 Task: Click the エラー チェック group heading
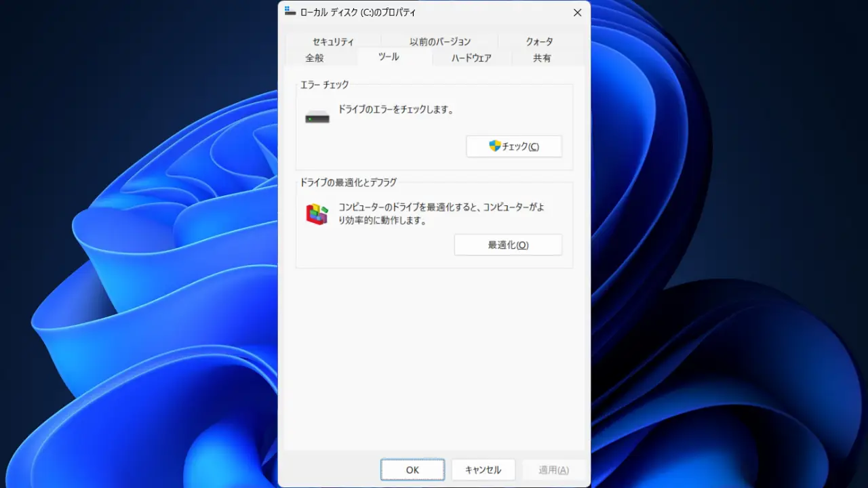point(324,85)
